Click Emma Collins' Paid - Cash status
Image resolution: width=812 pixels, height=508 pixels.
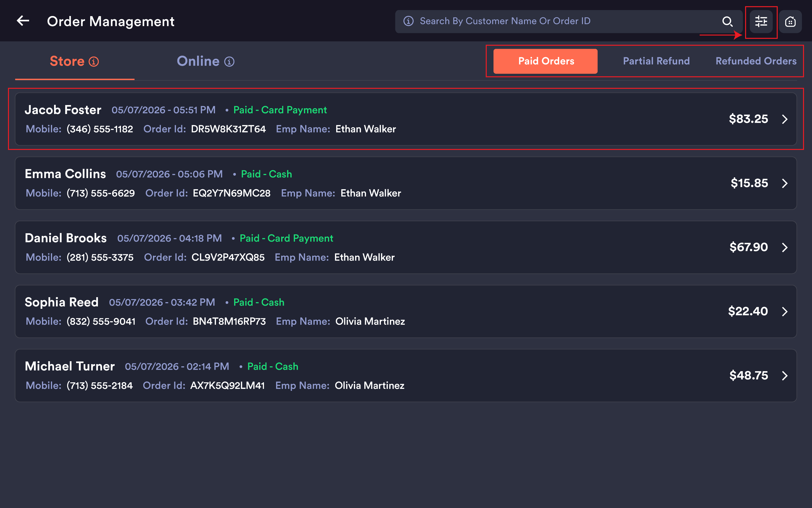tap(267, 174)
